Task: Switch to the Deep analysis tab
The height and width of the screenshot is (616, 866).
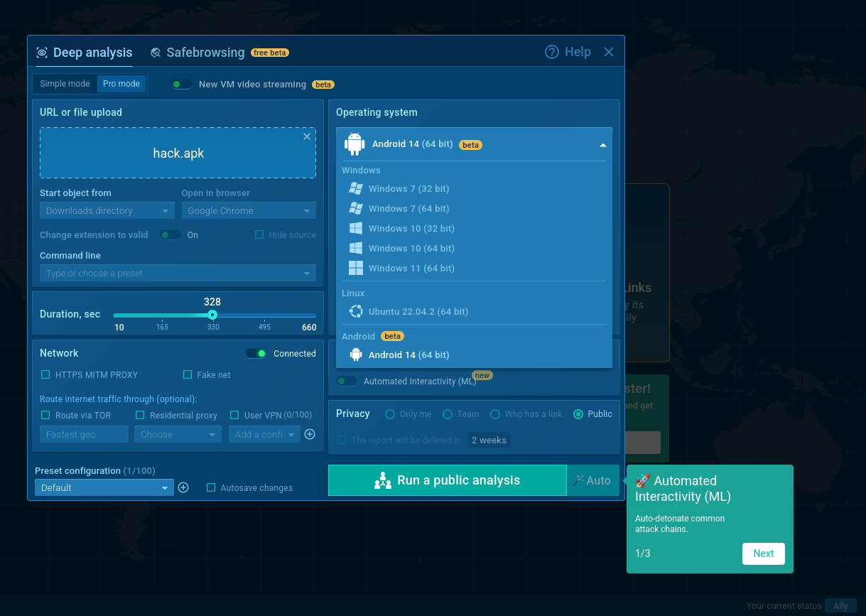Action: tap(85, 53)
